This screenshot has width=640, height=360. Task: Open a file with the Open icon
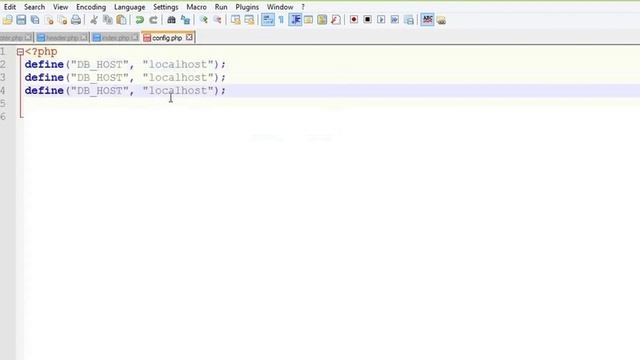pyautogui.click(x=7, y=20)
